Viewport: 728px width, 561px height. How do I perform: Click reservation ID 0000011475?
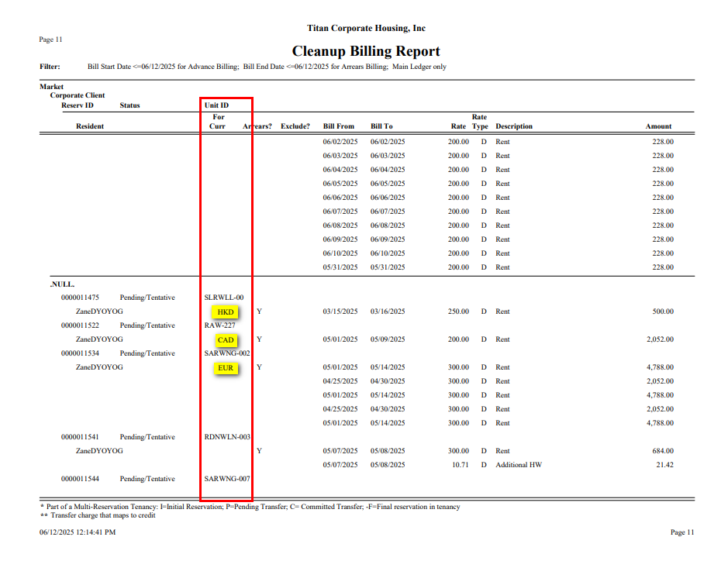tap(80, 298)
